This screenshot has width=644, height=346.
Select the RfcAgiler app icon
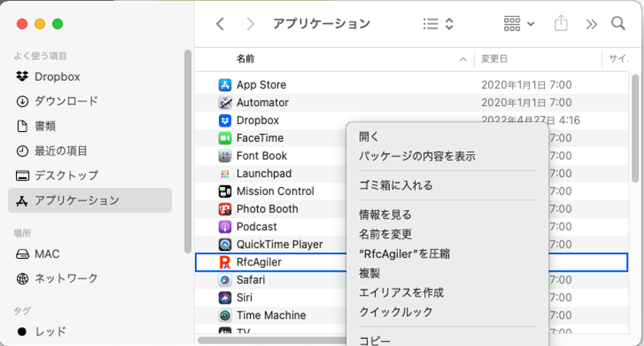225,262
